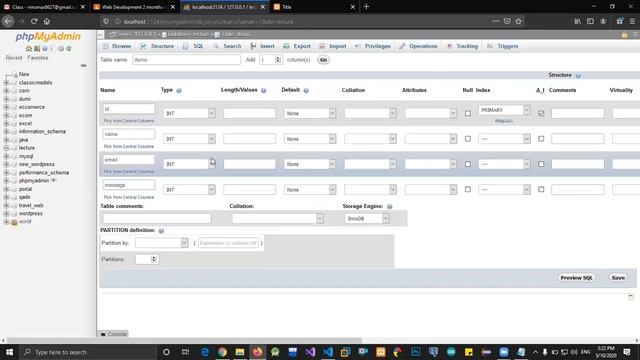Open Storage Engine dropdown showing InnoDB
Screen dimensions: 640x360
tap(367, 219)
